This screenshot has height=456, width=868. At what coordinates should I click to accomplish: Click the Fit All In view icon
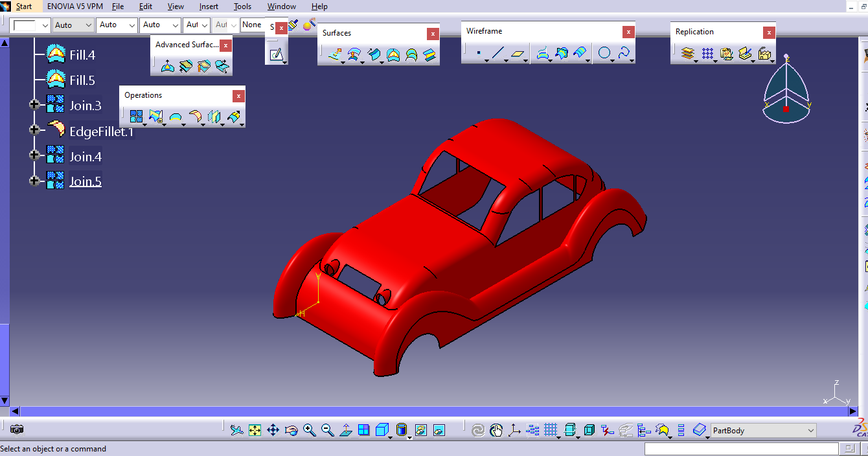click(x=255, y=429)
